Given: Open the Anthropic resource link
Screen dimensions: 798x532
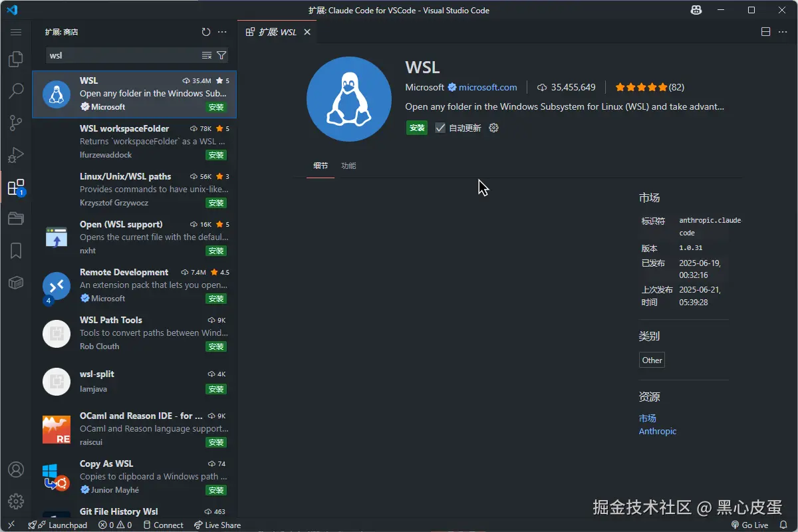Looking at the screenshot, I should coord(658,431).
